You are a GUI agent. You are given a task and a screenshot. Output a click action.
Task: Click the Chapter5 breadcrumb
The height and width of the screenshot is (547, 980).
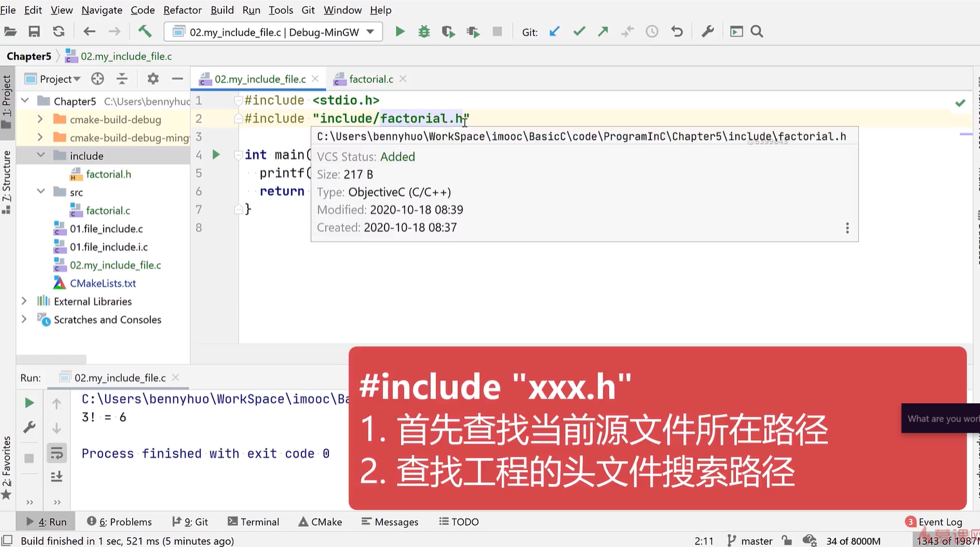coord(29,56)
